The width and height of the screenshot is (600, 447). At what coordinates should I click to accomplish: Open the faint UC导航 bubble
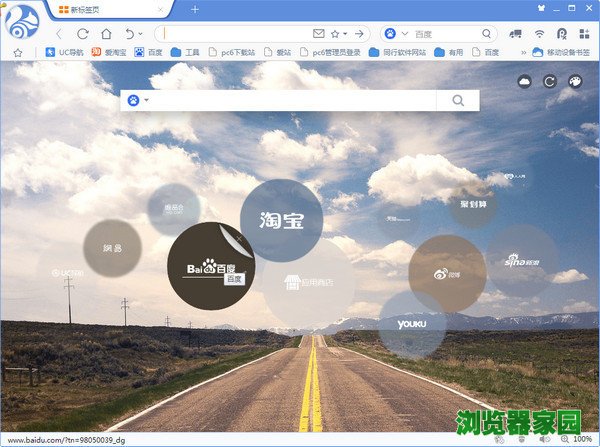click(67, 273)
